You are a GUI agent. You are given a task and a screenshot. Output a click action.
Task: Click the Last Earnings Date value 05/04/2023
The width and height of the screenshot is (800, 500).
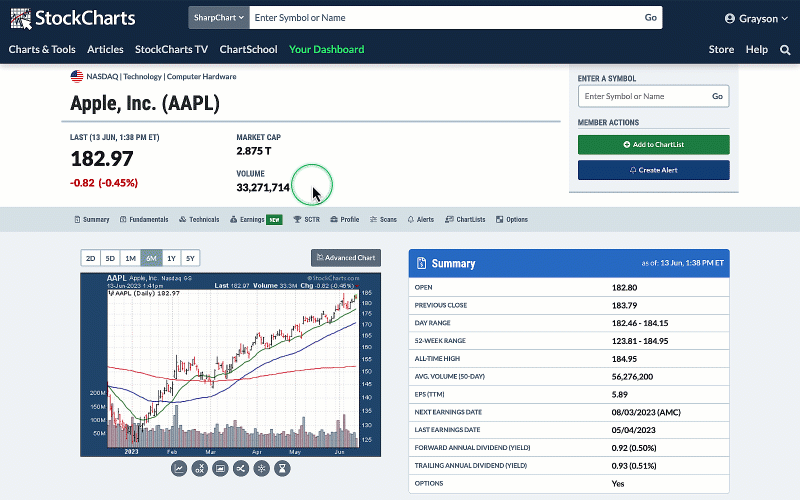[x=634, y=430]
